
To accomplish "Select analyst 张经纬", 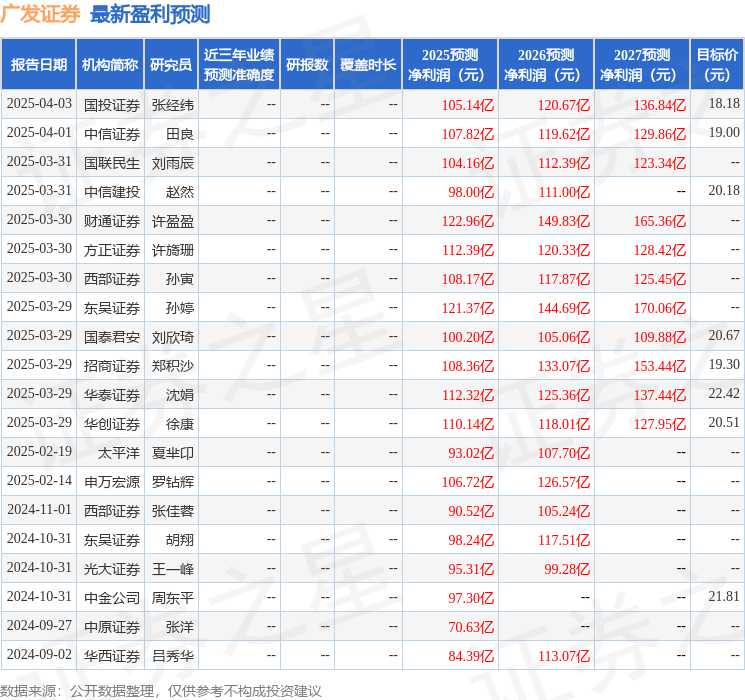I will (x=172, y=105).
